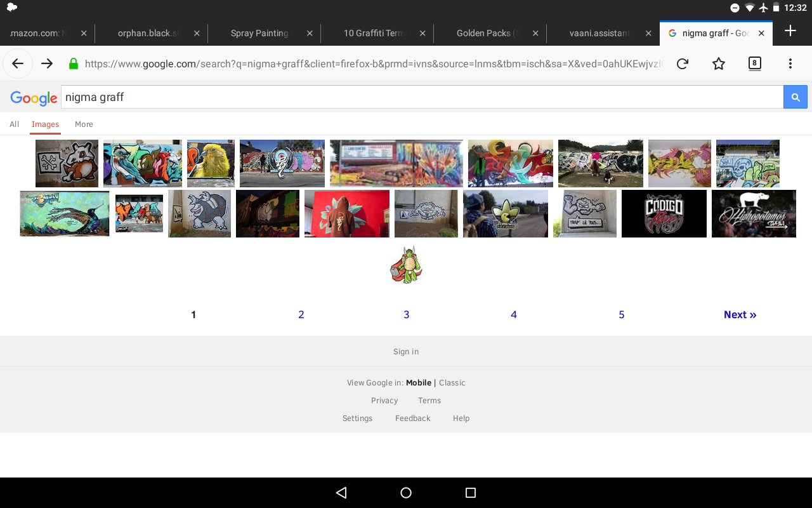The width and height of the screenshot is (812, 508).
Task: Click the Google logo
Action: point(34,98)
